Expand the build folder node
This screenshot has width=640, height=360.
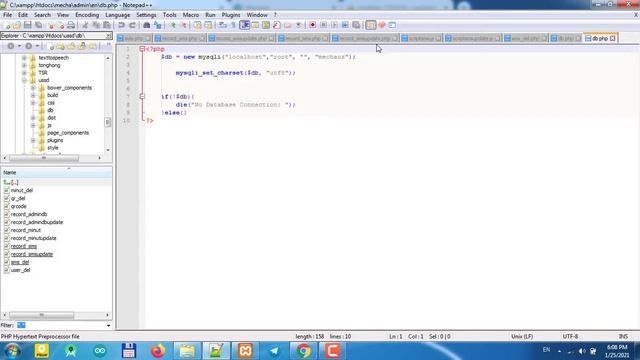pos(33,95)
